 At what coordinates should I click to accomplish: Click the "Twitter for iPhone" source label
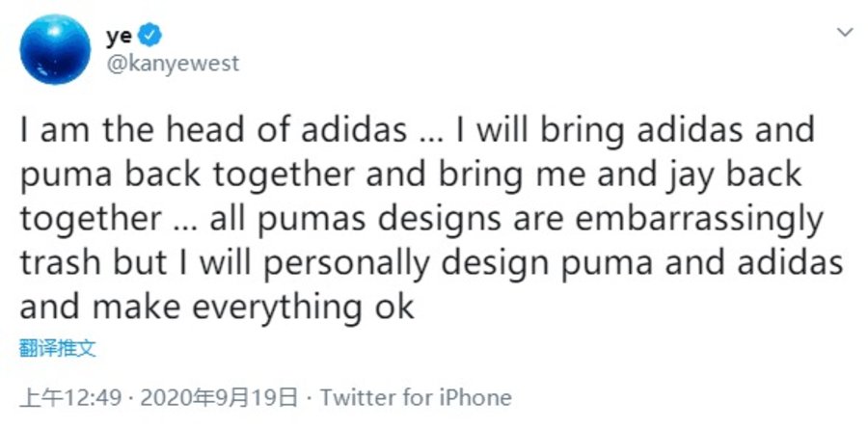pyautogui.click(x=416, y=397)
